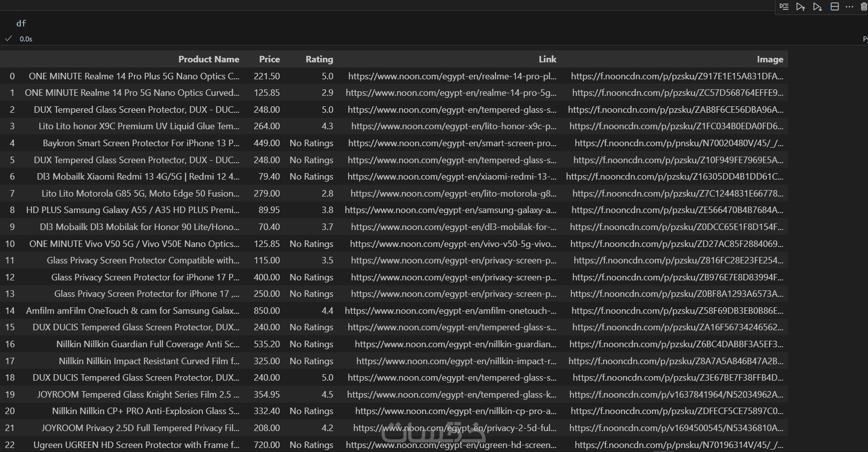Viewport: 868px width, 452px height.
Task: Click 'Dl3 Mobailk Dl3 Mobilak for Honor 90' name
Action: coord(139,227)
